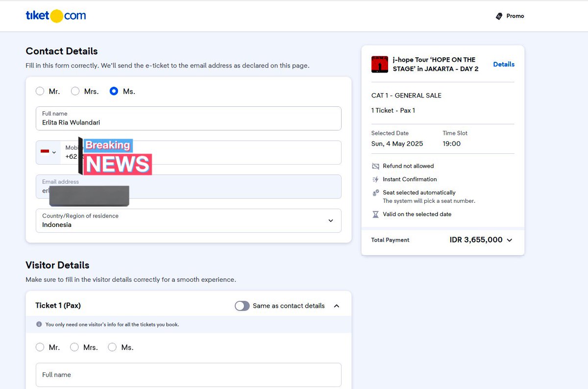
Task: Click the Email address field
Action: [189, 187]
